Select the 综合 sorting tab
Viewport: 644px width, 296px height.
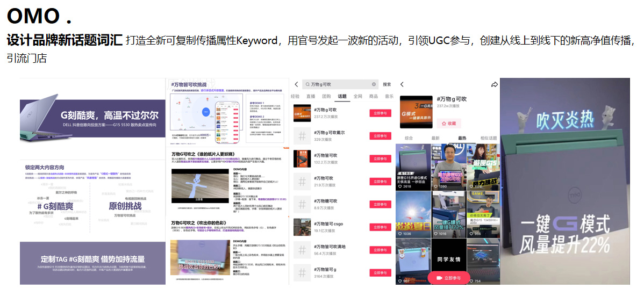409,138
